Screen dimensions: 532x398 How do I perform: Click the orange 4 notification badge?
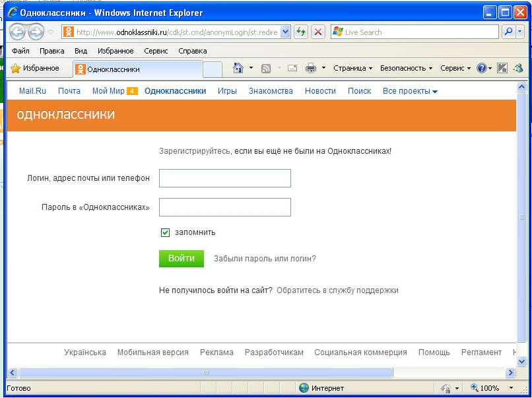click(x=132, y=91)
